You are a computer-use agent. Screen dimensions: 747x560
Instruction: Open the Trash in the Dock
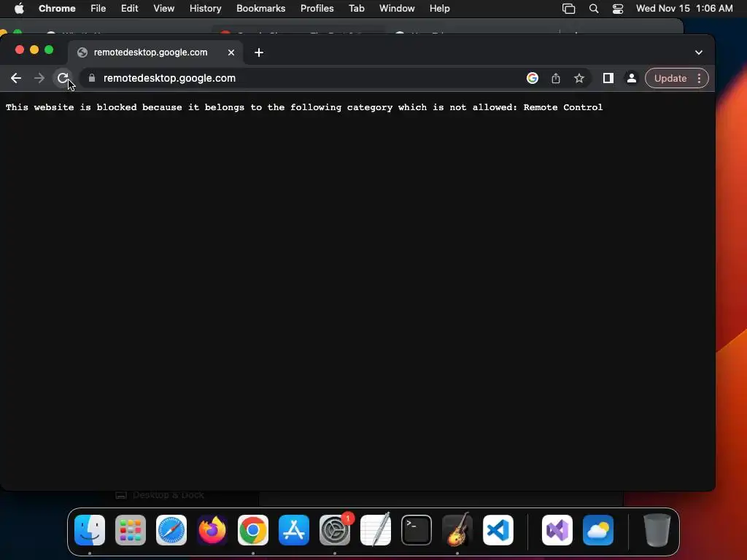(657, 530)
